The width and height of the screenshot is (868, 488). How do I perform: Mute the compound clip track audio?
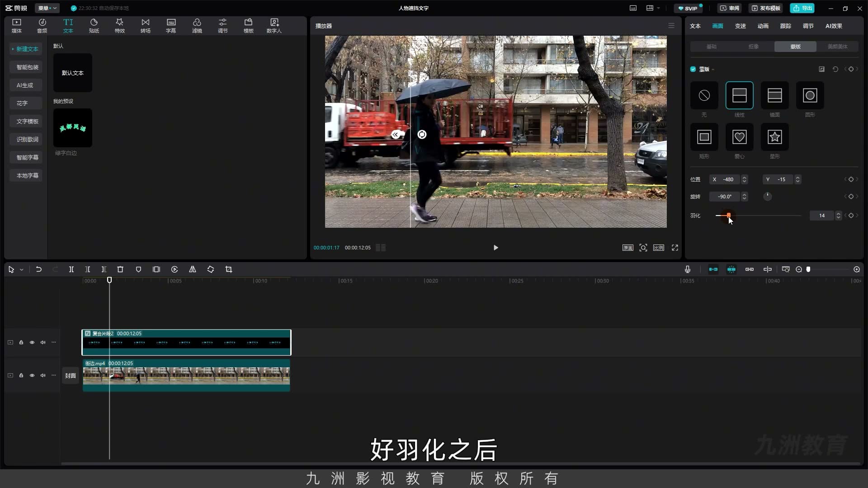(x=43, y=343)
